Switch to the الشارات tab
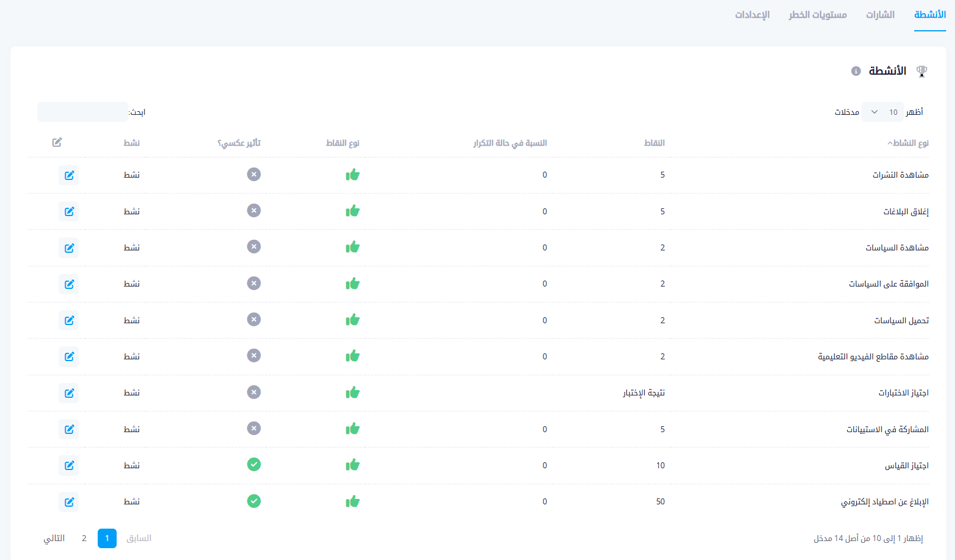The height and width of the screenshot is (560, 955). [x=880, y=15]
